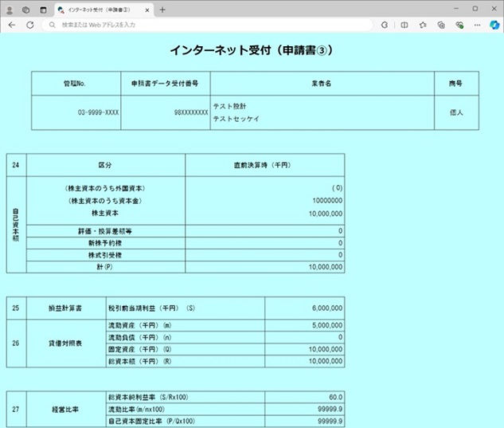
Task: Open the settings and more ellipsis menu
Action: pos(477,25)
